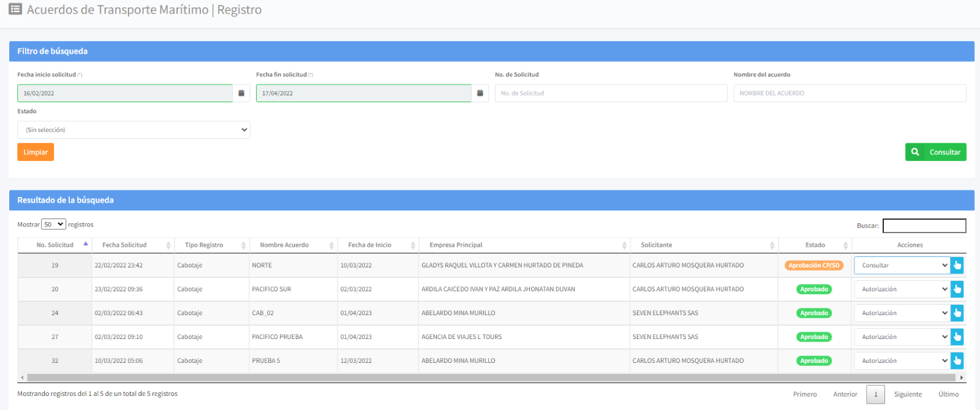Screen dimensions: 980x410
Task: Click hand icon for request 20
Action: [x=957, y=289]
